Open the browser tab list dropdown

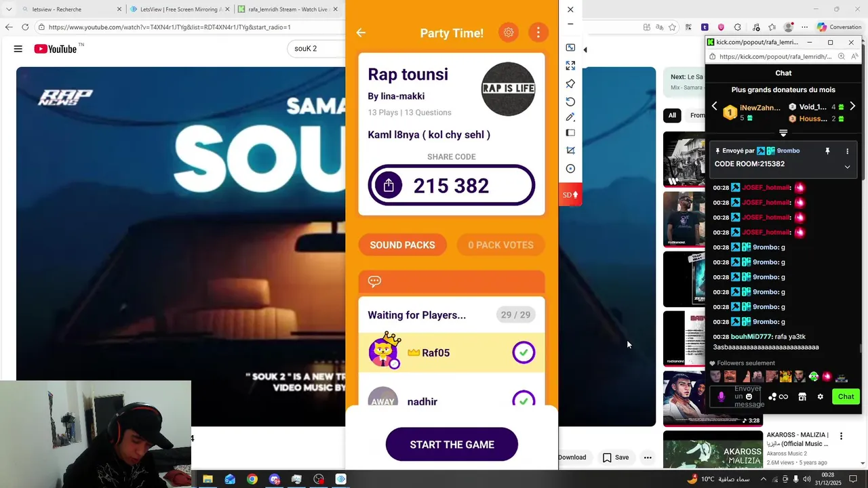(9, 9)
